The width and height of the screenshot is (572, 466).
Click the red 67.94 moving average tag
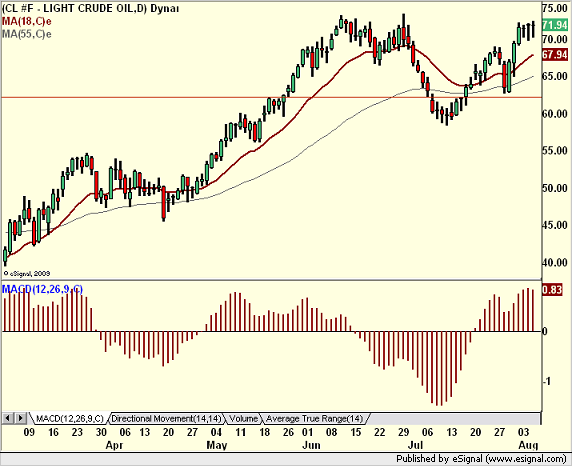pos(555,55)
